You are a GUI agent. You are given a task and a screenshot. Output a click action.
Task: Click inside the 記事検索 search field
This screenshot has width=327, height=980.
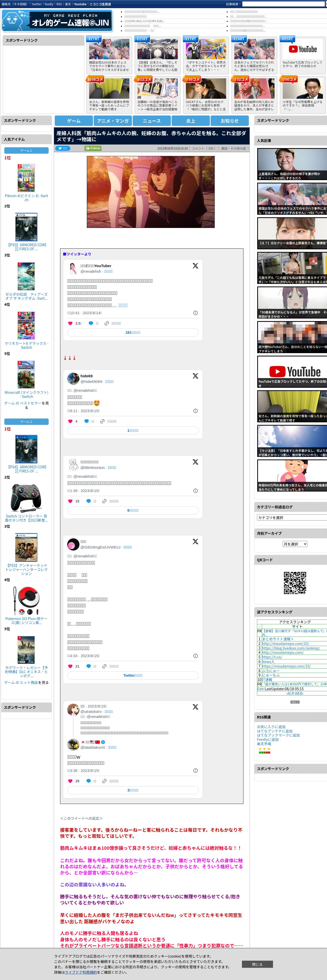coord(283,4)
